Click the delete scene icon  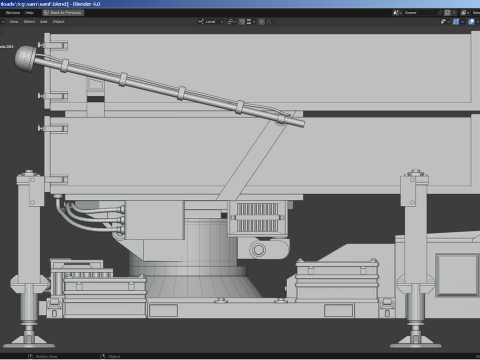[454, 13]
